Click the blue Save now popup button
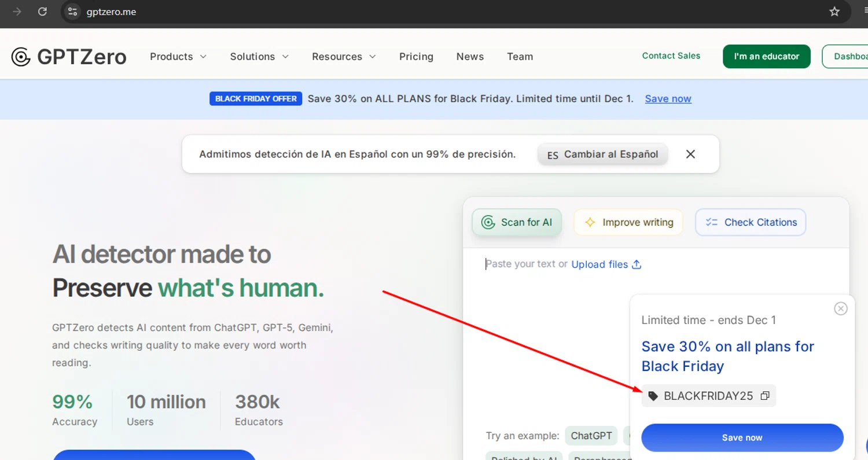This screenshot has width=868, height=460. click(742, 437)
